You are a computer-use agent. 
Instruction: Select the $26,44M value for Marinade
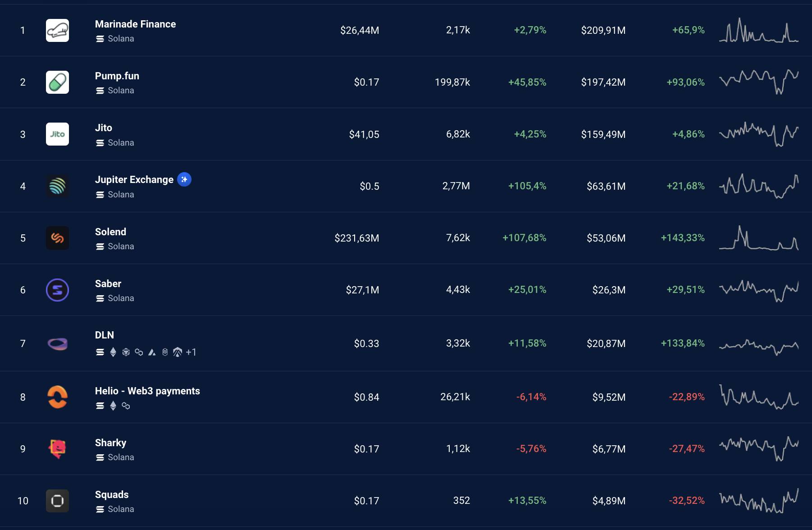[360, 30]
